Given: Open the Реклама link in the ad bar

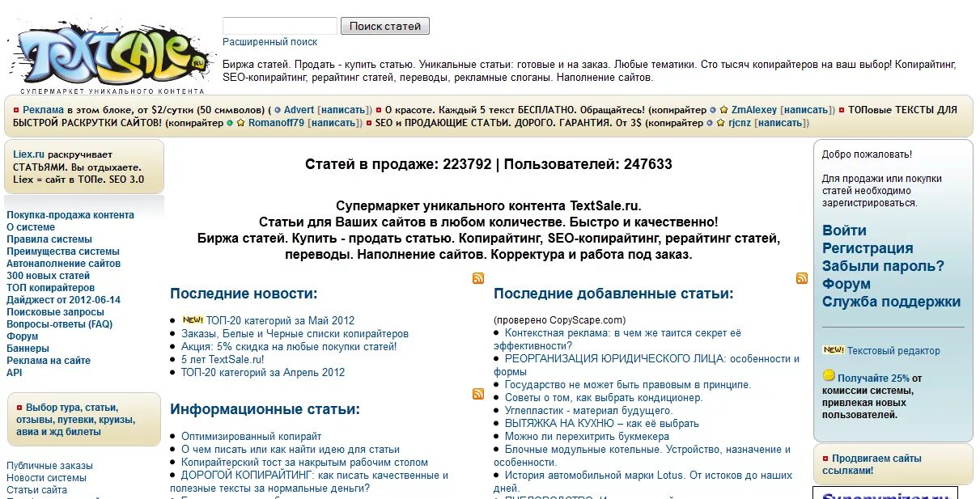Looking at the screenshot, I should (44, 110).
